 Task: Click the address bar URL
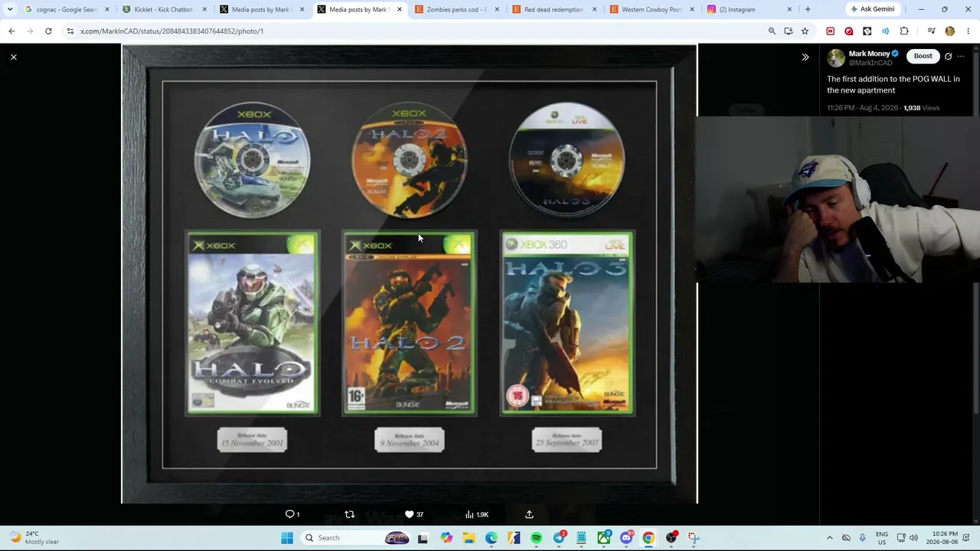click(x=171, y=31)
